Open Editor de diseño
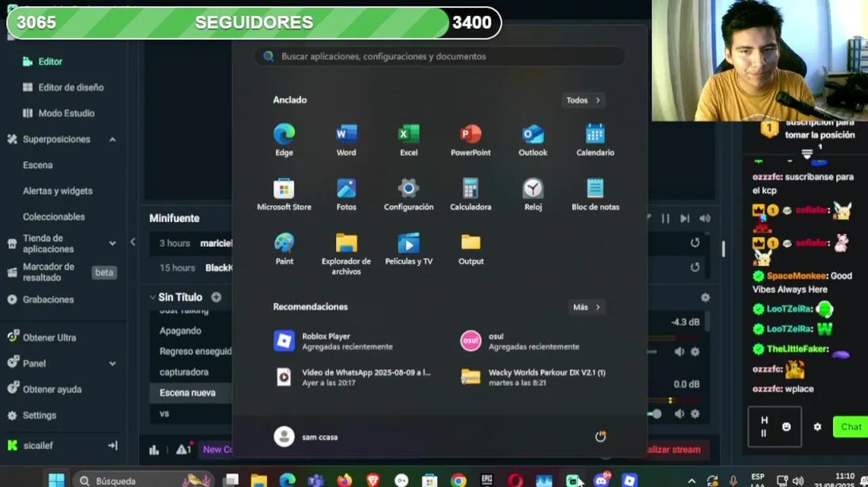This screenshot has height=487, width=868. click(63, 87)
